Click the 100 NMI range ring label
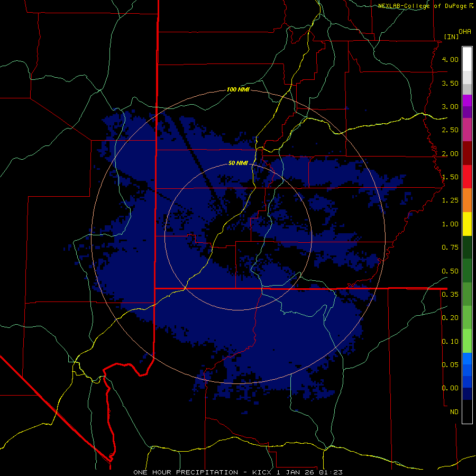 238,89
